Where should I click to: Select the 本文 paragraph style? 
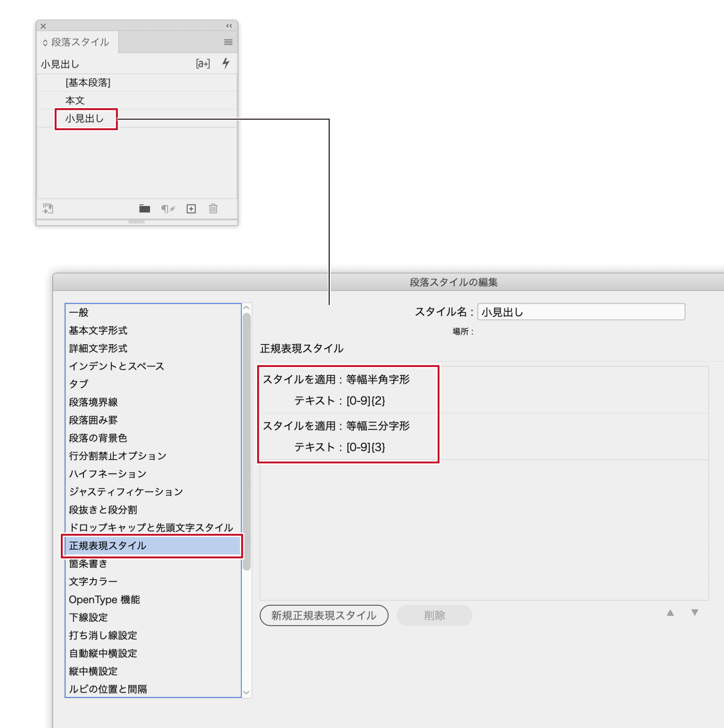click(x=137, y=100)
